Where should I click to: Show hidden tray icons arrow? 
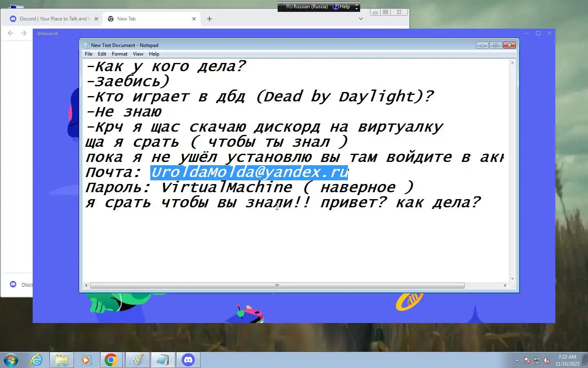click(517, 360)
